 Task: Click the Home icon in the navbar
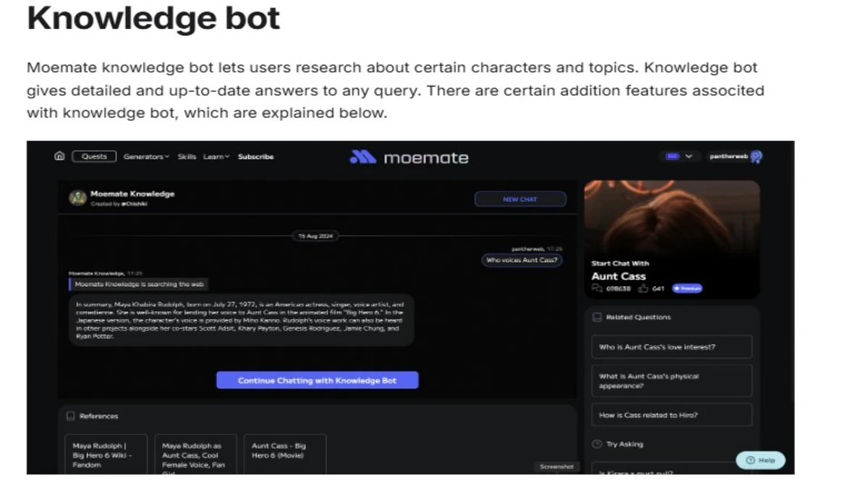tap(59, 155)
